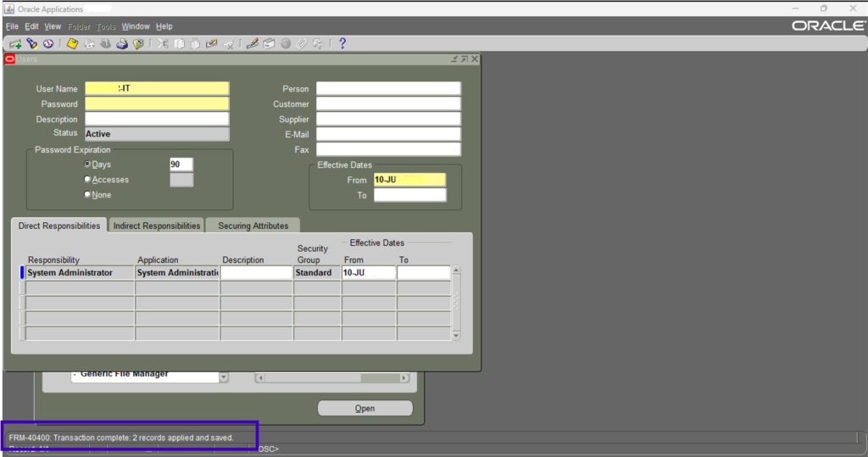Click the red Oracle icon on Users window

point(10,59)
